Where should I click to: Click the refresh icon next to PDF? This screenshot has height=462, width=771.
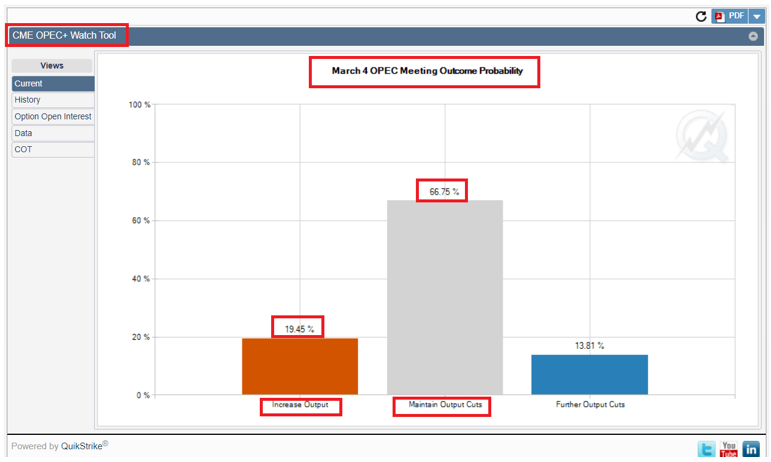tap(701, 16)
